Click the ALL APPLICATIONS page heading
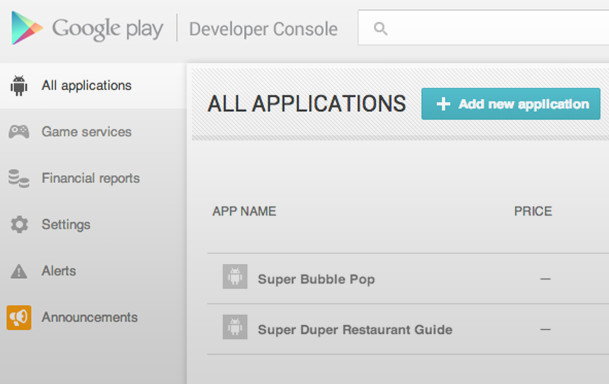Image resolution: width=609 pixels, height=384 pixels. tap(307, 104)
